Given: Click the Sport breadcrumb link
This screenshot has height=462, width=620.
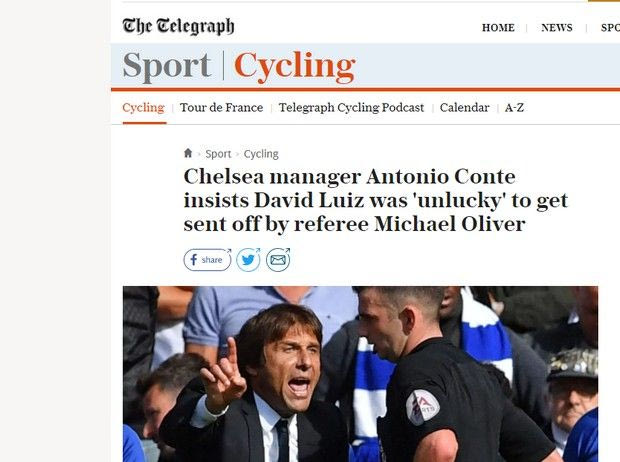Looking at the screenshot, I should (x=218, y=154).
